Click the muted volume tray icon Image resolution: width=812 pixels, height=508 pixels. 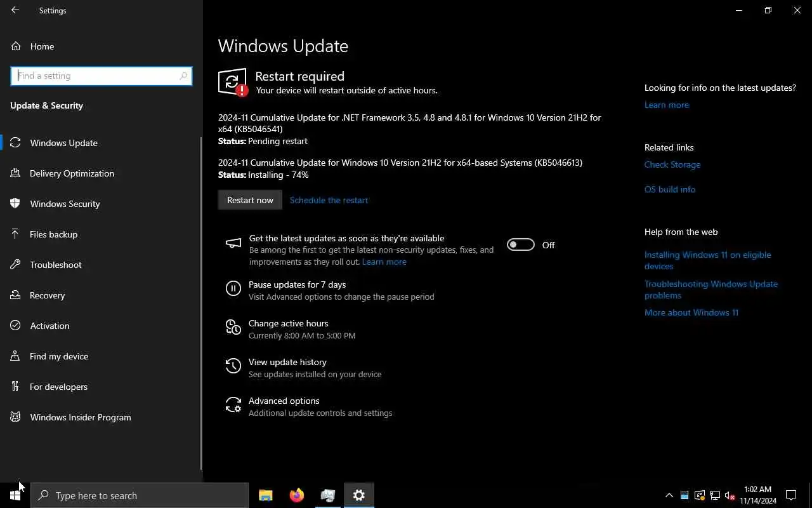tap(730, 495)
